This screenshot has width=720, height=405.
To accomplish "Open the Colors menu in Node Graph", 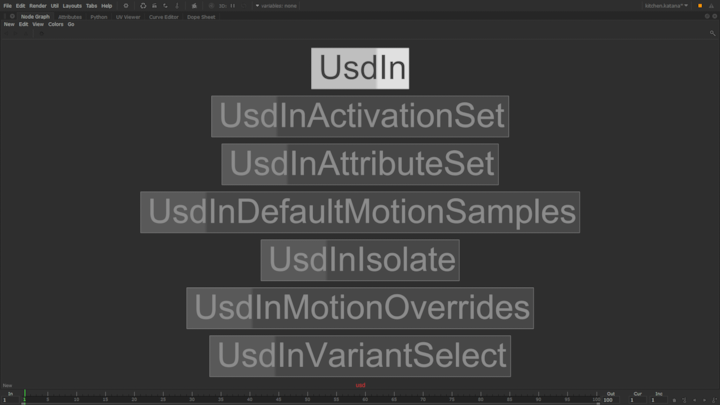I will pyautogui.click(x=56, y=25).
